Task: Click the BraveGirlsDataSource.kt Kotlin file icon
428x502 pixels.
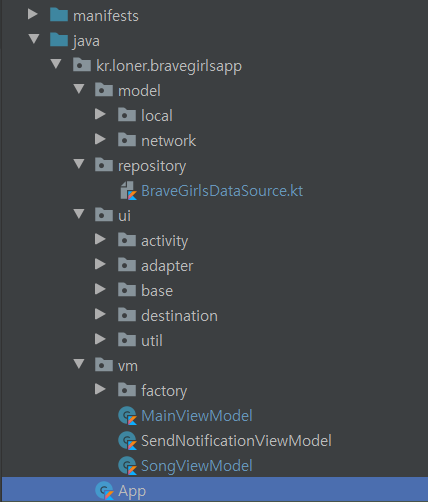Action: pos(128,191)
